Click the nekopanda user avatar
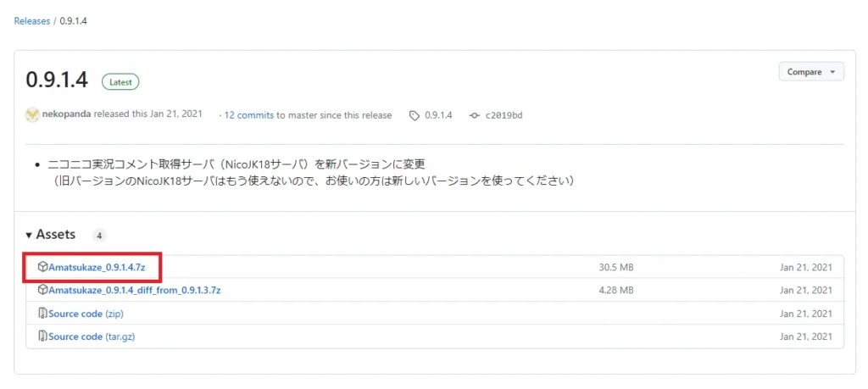This screenshot has height=389, width=868. (x=32, y=114)
